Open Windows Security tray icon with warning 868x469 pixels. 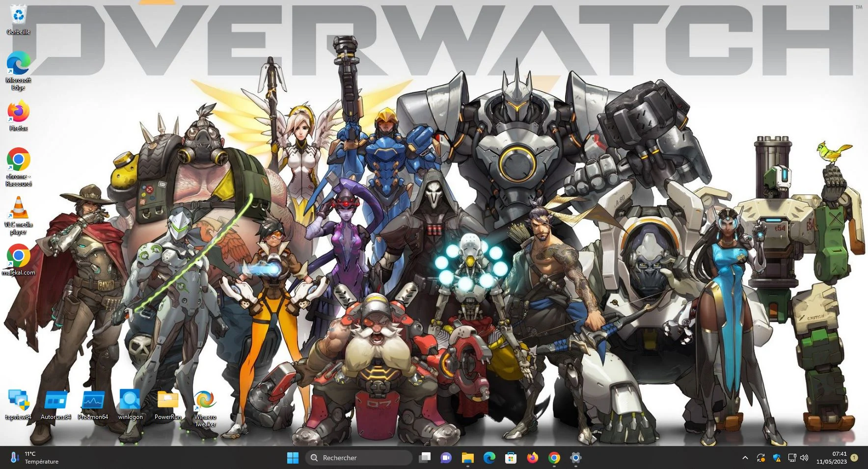777,458
